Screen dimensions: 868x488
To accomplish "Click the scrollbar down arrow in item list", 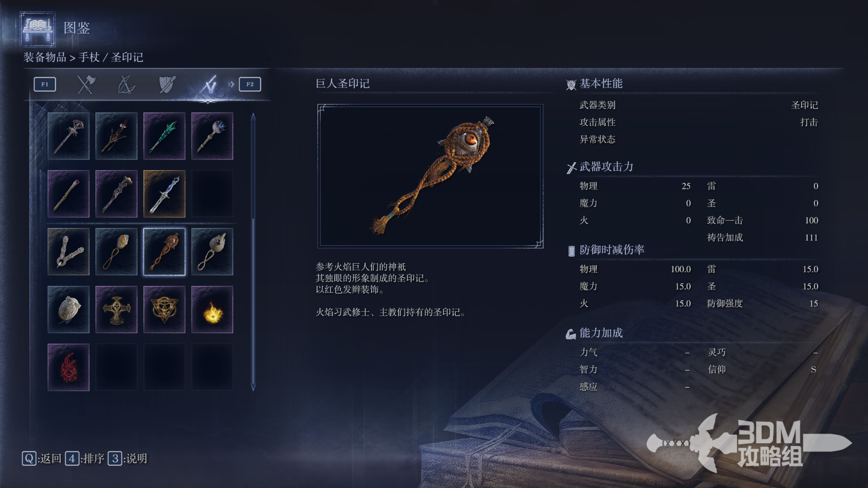I will (x=253, y=387).
